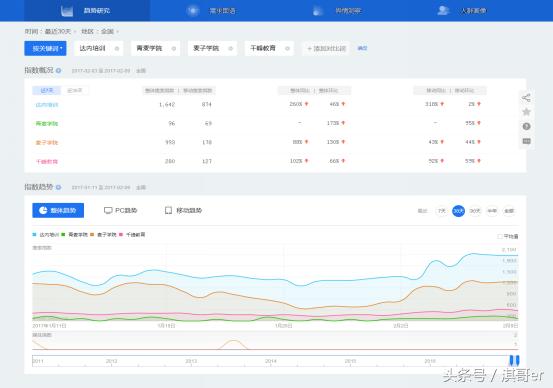Toggle 达内培训 legend series
Screen dimensions: 553x388
tap(45, 235)
